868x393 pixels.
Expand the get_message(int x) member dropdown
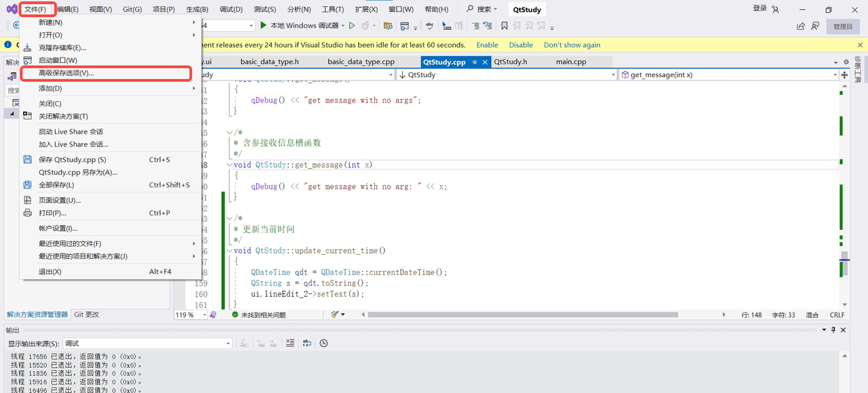(x=834, y=75)
